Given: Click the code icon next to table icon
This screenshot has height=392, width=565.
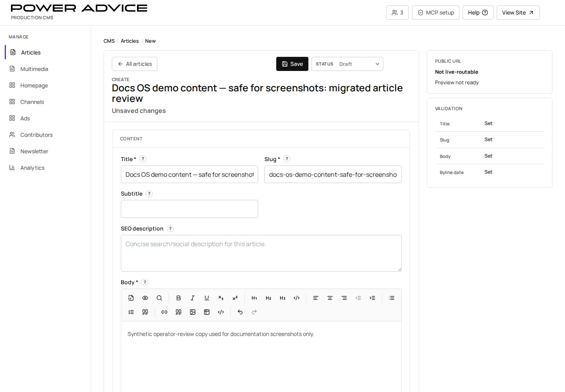Looking at the screenshot, I should (221, 312).
